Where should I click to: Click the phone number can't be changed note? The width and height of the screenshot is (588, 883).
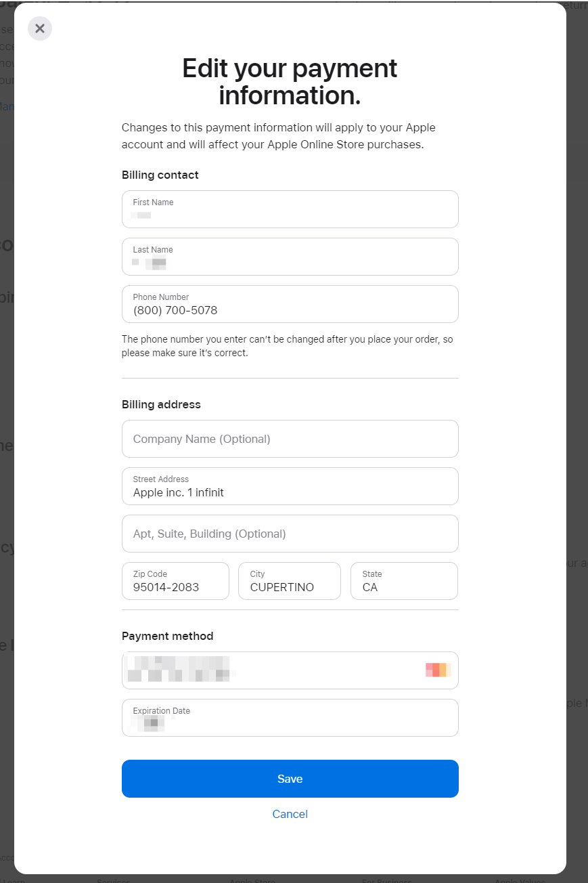point(287,345)
